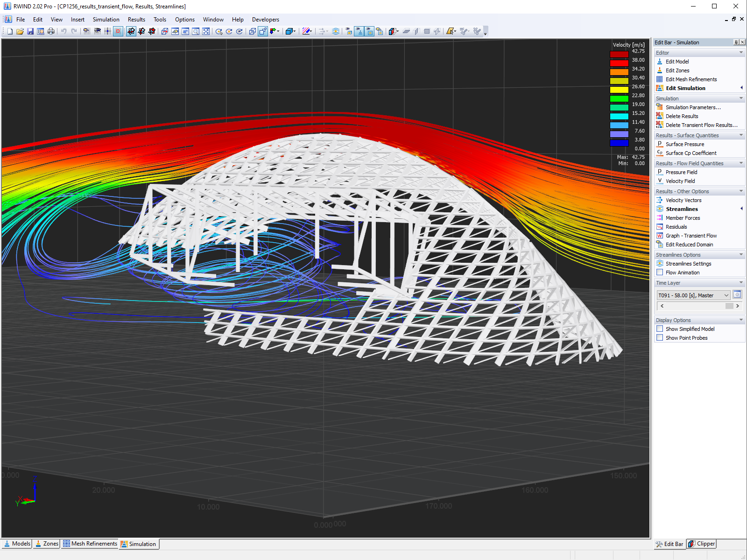Click the time layer scrollbar right arrow

click(738, 306)
